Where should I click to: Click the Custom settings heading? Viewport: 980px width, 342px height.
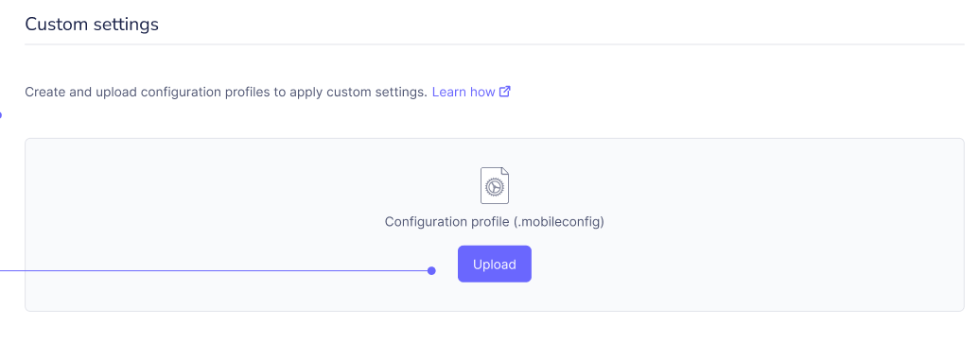tap(91, 25)
